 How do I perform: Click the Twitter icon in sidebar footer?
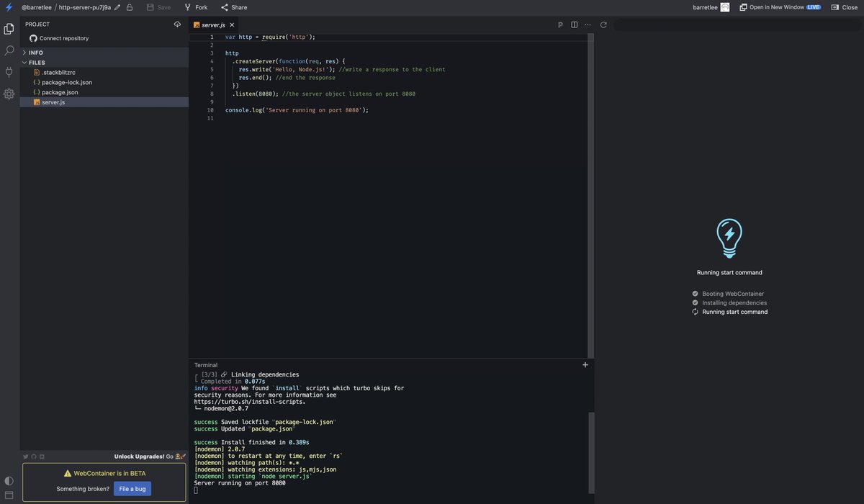point(26,456)
